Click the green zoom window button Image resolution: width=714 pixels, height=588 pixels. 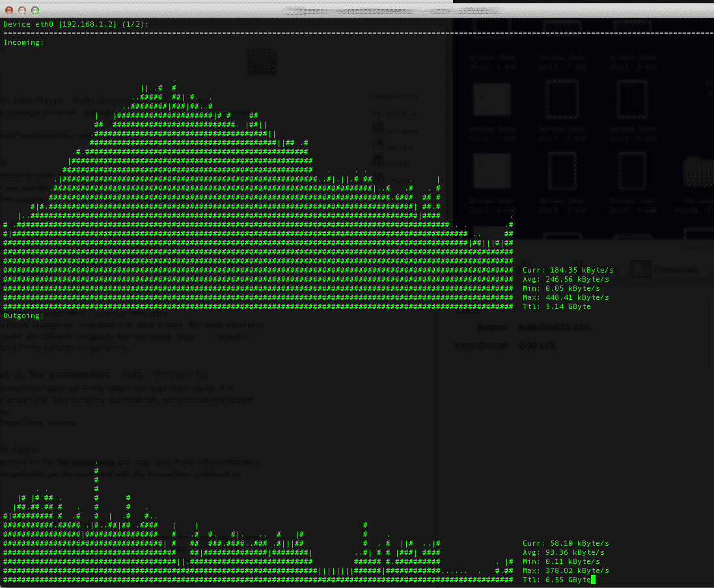pyautogui.click(x=35, y=10)
